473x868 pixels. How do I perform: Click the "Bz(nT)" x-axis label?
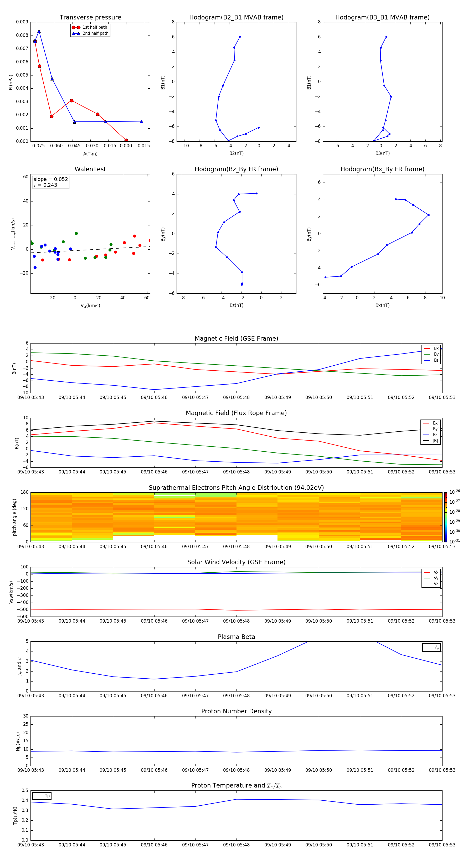pos(236,305)
